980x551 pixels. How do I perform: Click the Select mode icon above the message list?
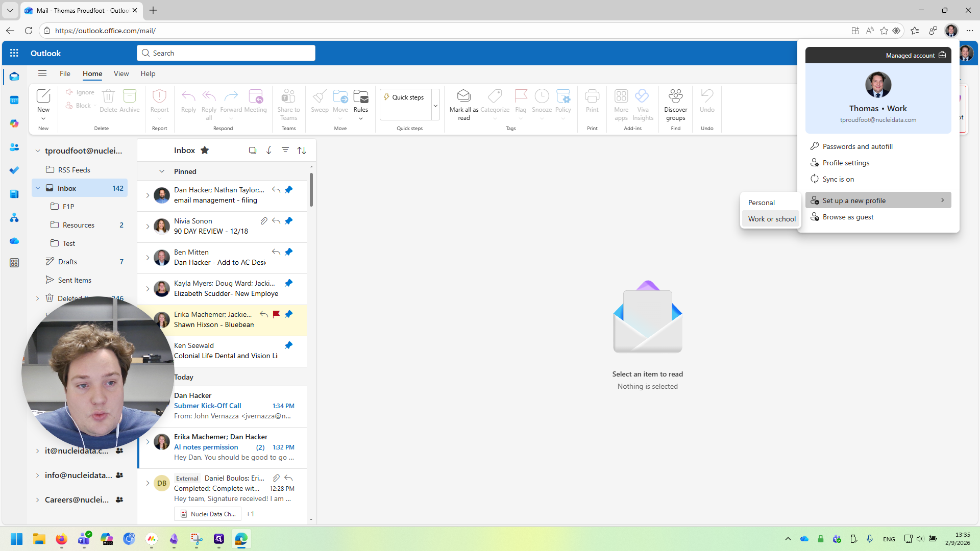tap(252, 150)
